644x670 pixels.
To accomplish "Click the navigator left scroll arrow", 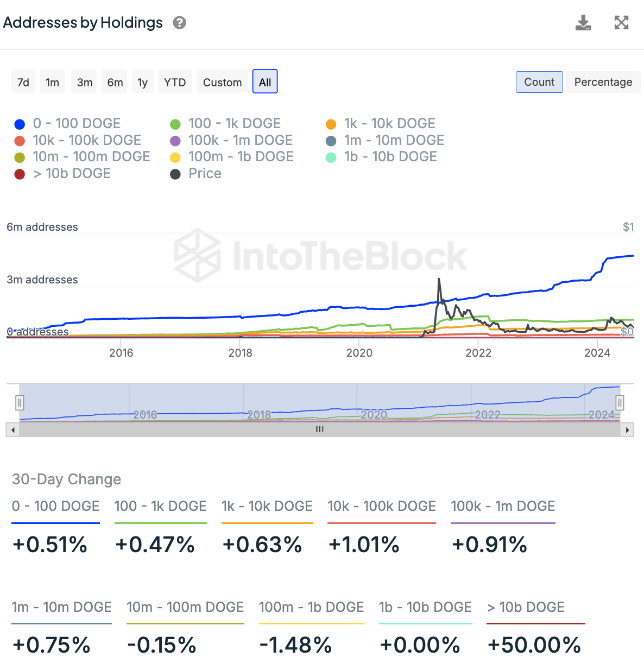I will (x=12, y=430).
